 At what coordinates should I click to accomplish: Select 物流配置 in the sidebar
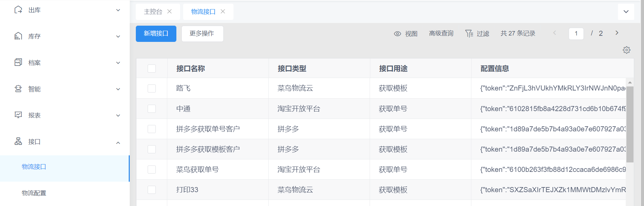pos(65,193)
